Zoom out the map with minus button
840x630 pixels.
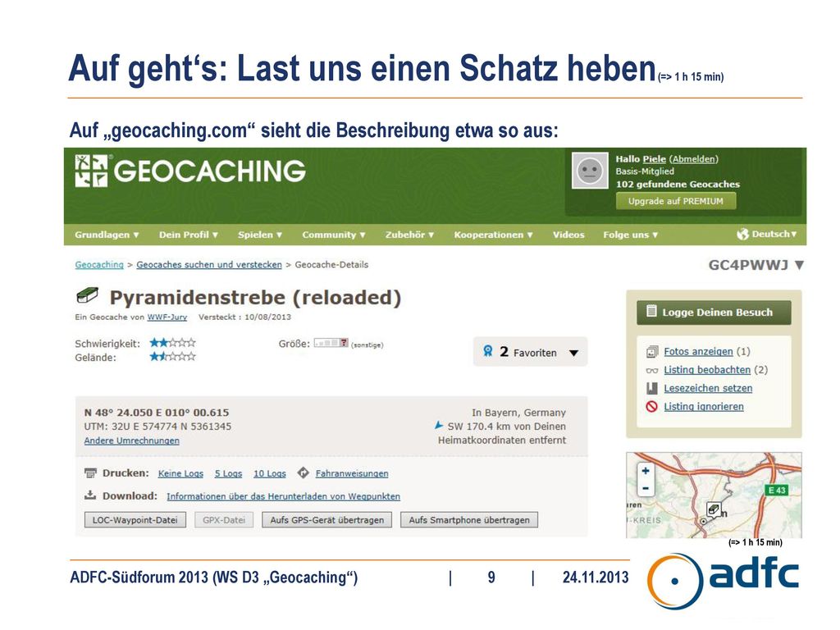click(646, 488)
